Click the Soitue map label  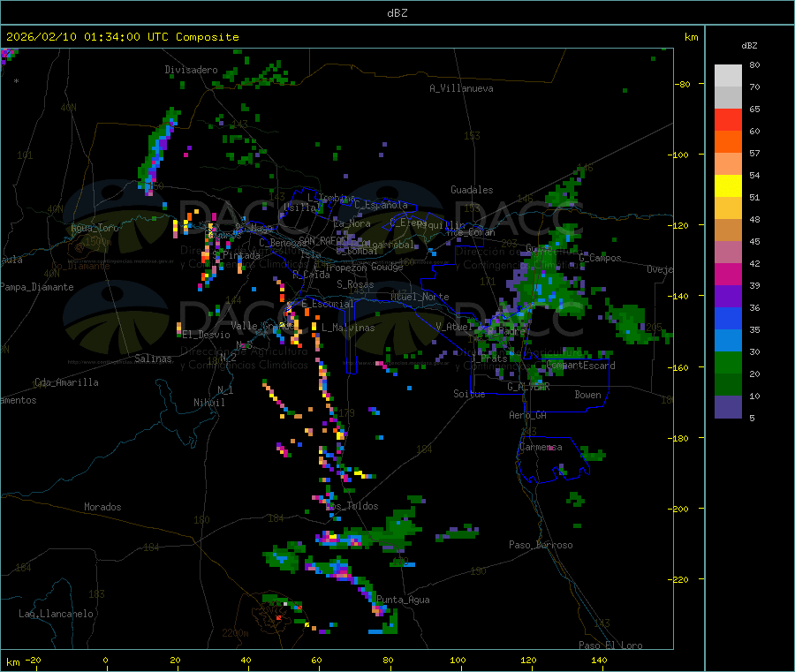(469, 394)
